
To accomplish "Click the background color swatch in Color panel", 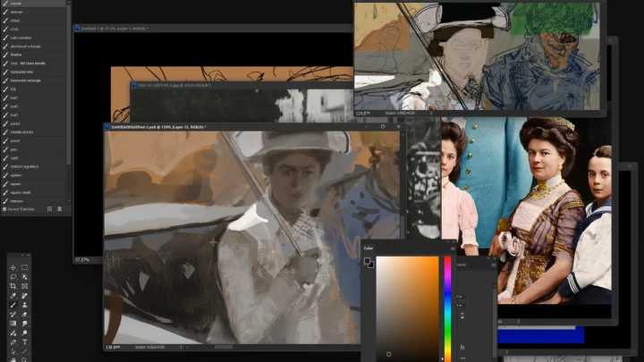I will coord(371,265).
